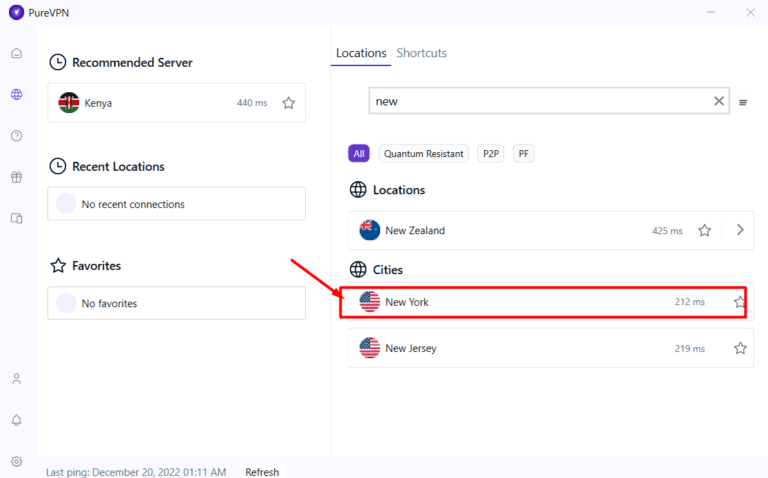
Task: Open the help question mark icon
Action: click(x=16, y=136)
